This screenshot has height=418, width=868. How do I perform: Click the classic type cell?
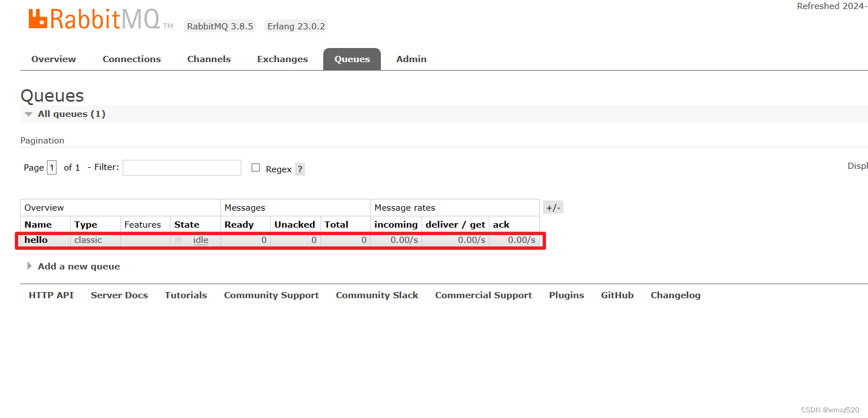tap(88, 240)
